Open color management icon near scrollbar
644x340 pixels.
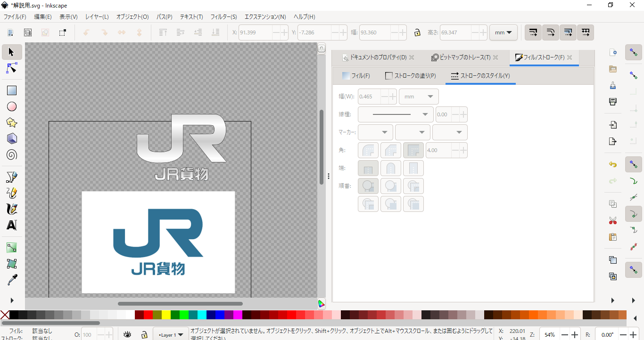point(321,304)
